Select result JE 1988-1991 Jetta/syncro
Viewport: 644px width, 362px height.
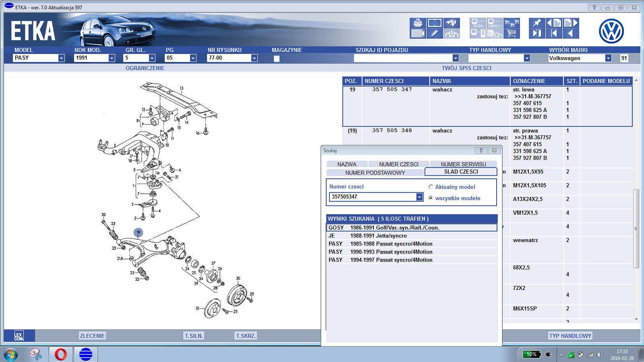[412, 236]
